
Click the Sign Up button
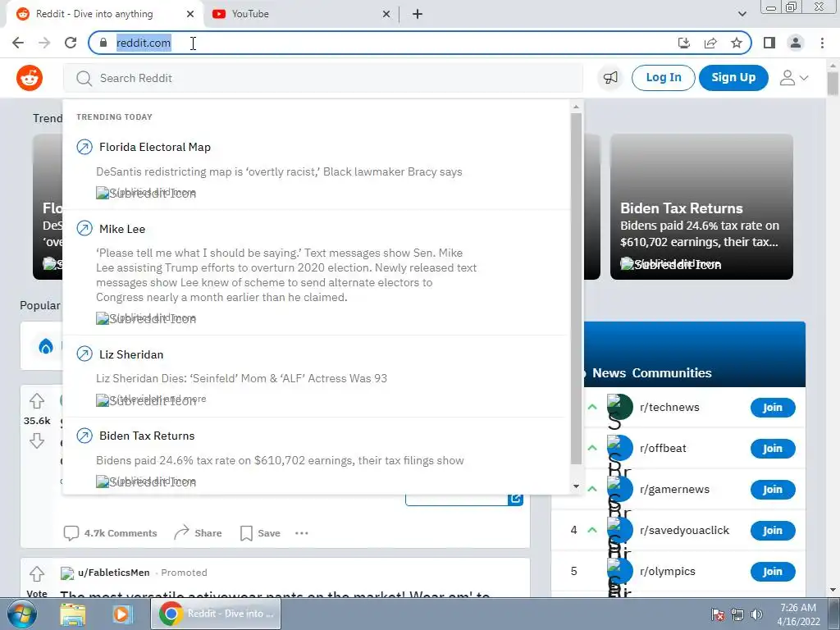[x=733, y=78]
